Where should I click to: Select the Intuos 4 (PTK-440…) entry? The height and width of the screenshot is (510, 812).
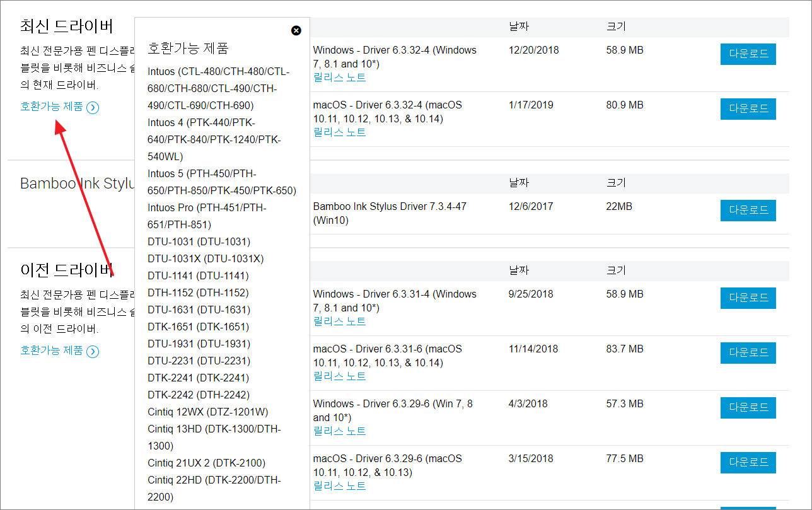pyautogui.click(x=214, y=139)
